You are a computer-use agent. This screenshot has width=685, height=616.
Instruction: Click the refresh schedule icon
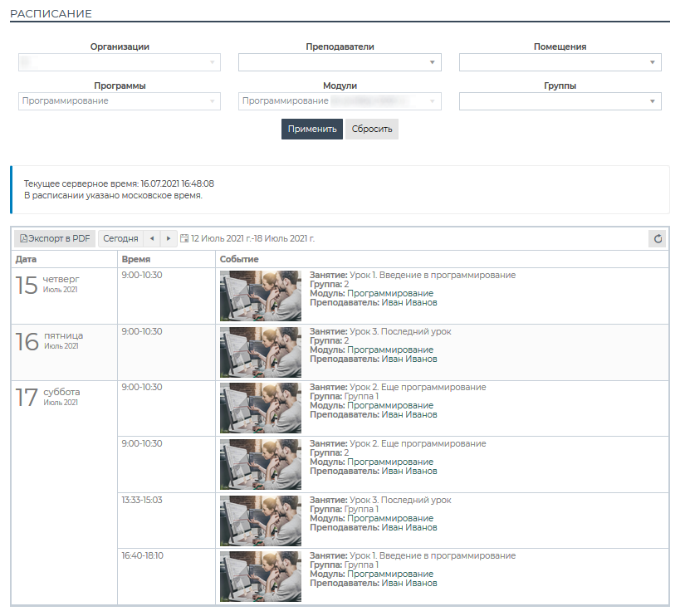click(x=658, y=239)
